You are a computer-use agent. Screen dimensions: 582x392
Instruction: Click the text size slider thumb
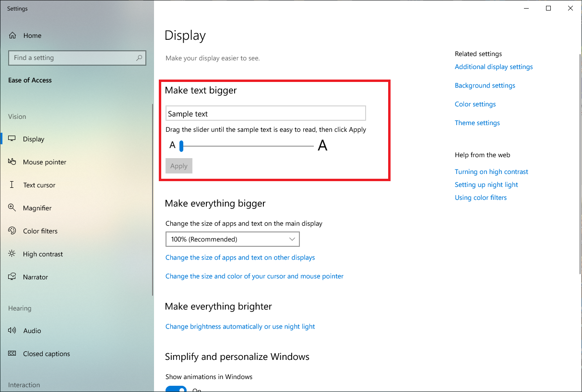tap(181, 146)
